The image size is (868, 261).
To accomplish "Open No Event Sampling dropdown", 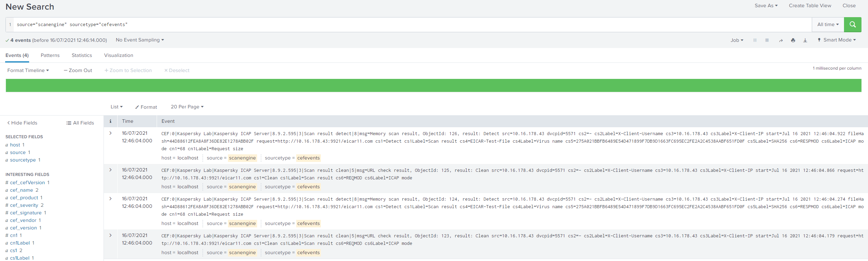I will (140, 40).
